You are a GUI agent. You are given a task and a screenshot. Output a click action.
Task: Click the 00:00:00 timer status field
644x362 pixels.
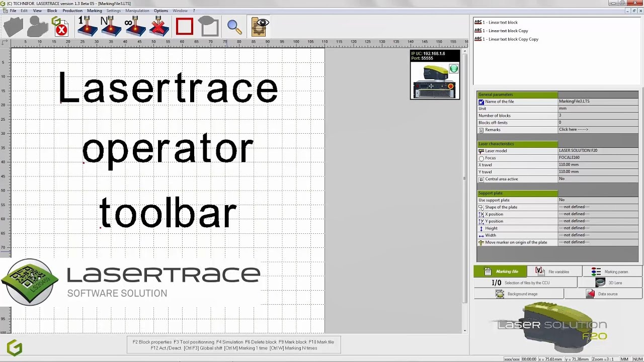[529, 359]
